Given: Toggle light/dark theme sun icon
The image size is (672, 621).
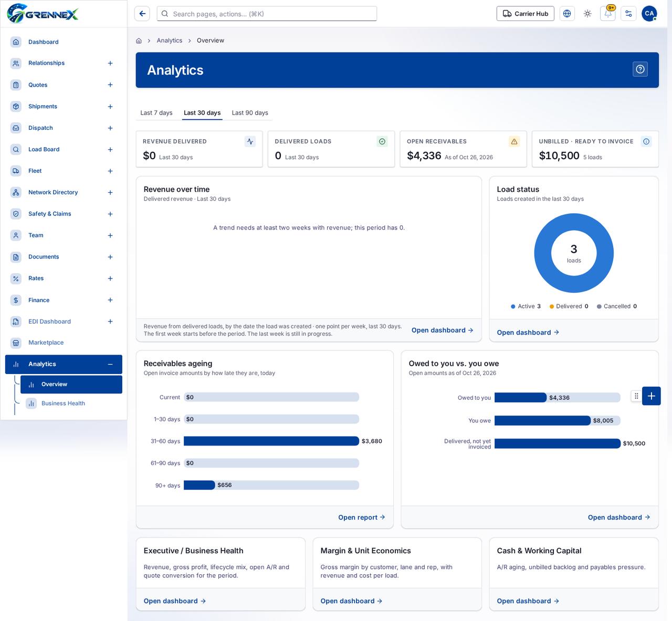Looking at the screenshot, I should (x=587, y=14).
